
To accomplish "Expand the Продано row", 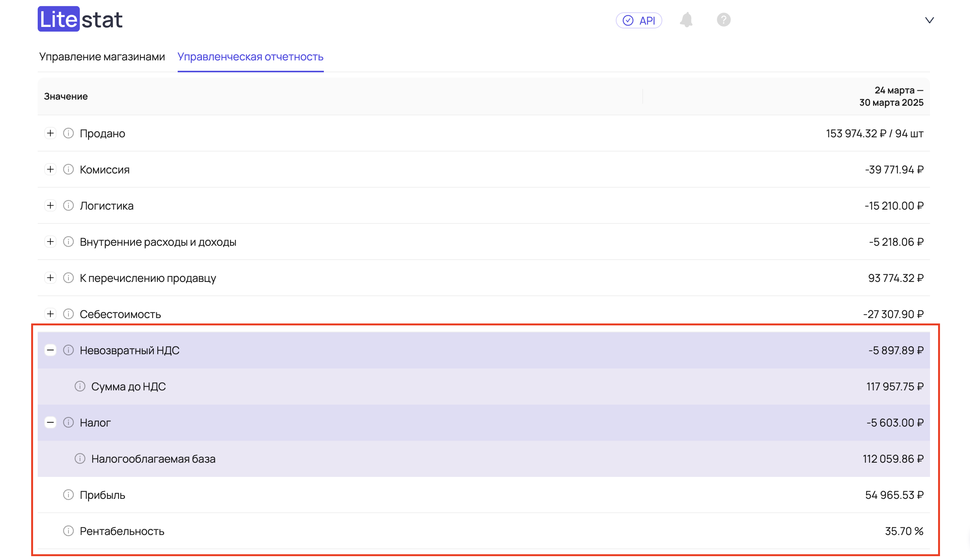I will click(x=50, y=133).
